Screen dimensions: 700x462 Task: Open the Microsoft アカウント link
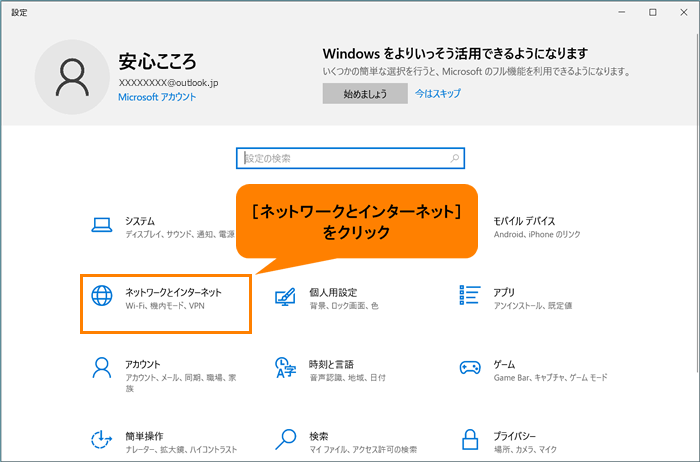[x=157, y=97]
